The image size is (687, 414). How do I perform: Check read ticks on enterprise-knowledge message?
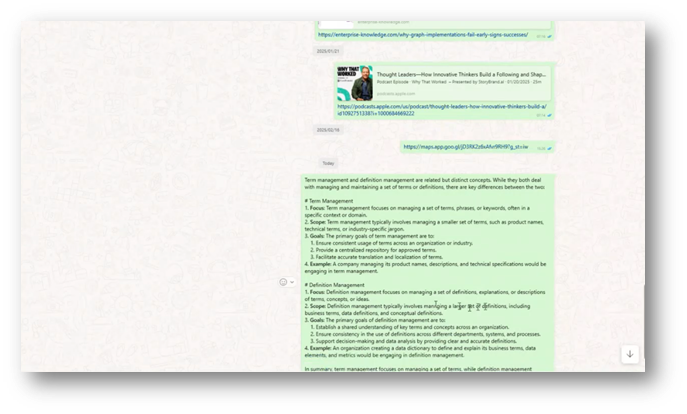point(549,37)
